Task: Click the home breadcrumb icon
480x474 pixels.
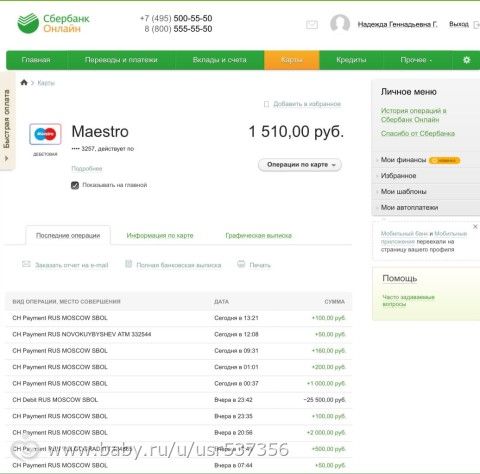Action: pyautogui.click(x=24, y=82)
